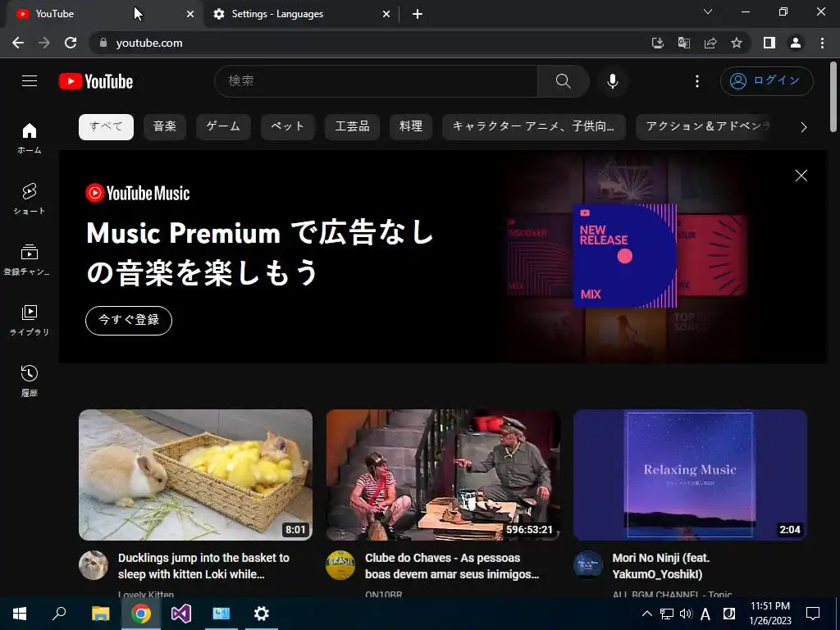840x630 pixels.
Task: Select the ゲーム filter chip
Action: point(223,126)
